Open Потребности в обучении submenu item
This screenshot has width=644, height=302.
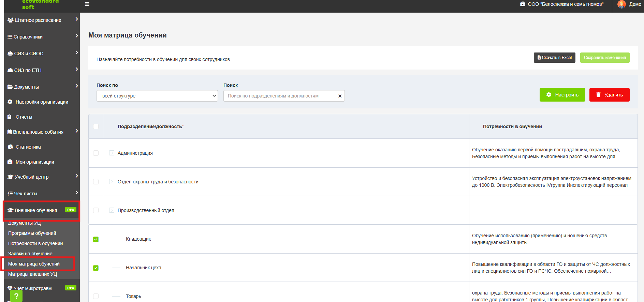[x=35, y=243]
